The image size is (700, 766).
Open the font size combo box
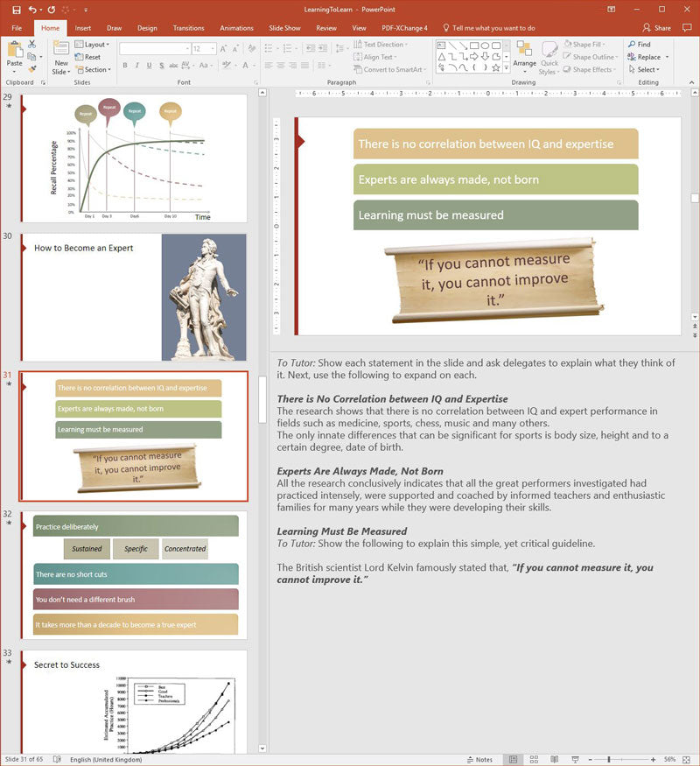point(204,49)
